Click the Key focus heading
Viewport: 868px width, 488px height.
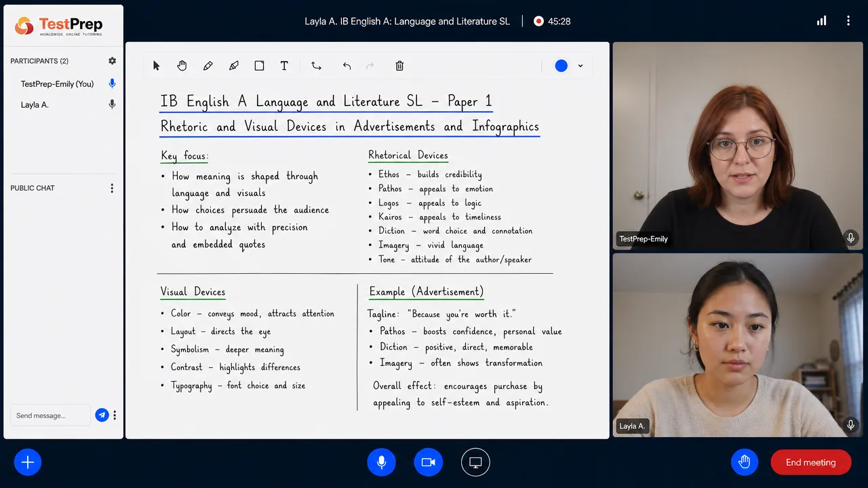[x=184, y=156]
